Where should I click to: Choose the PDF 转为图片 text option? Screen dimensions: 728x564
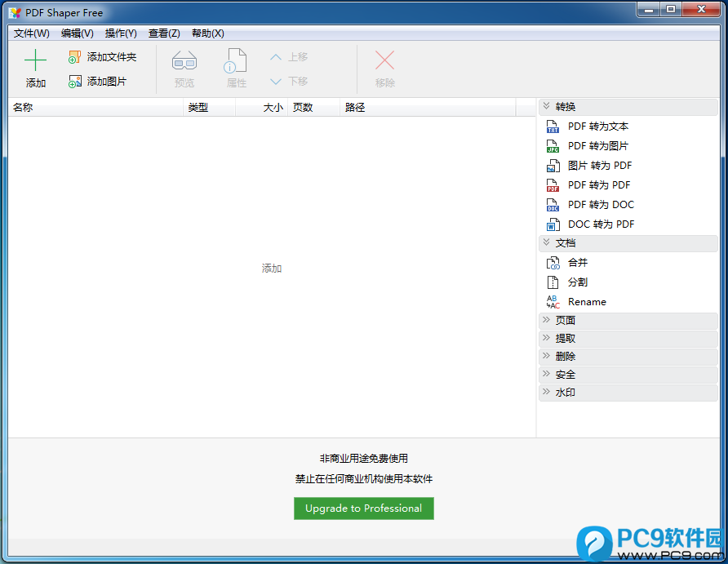(x=598, y=146)
